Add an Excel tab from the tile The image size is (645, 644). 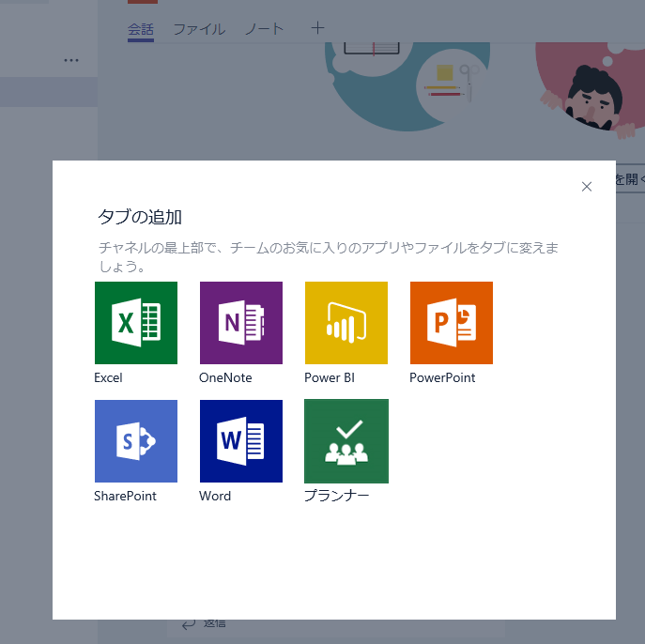136,323
